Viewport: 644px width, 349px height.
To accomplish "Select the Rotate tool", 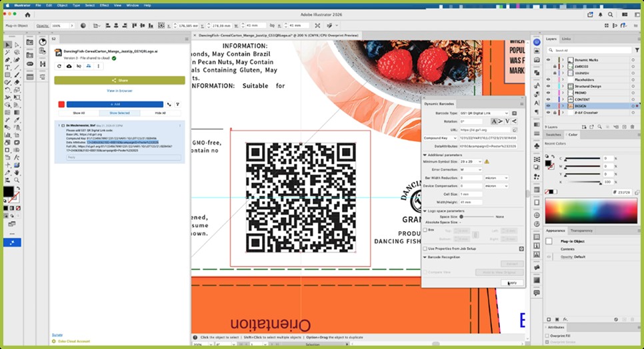I will point(8,90).
